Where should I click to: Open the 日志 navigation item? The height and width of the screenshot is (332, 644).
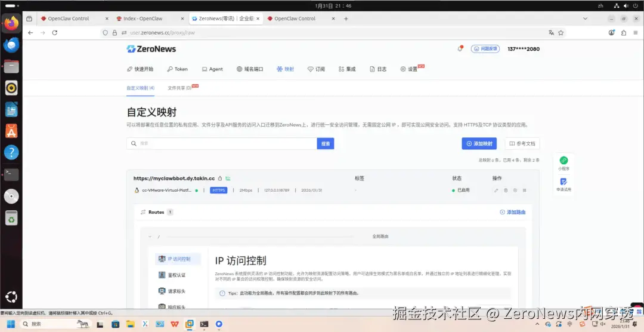coord(378,69)
